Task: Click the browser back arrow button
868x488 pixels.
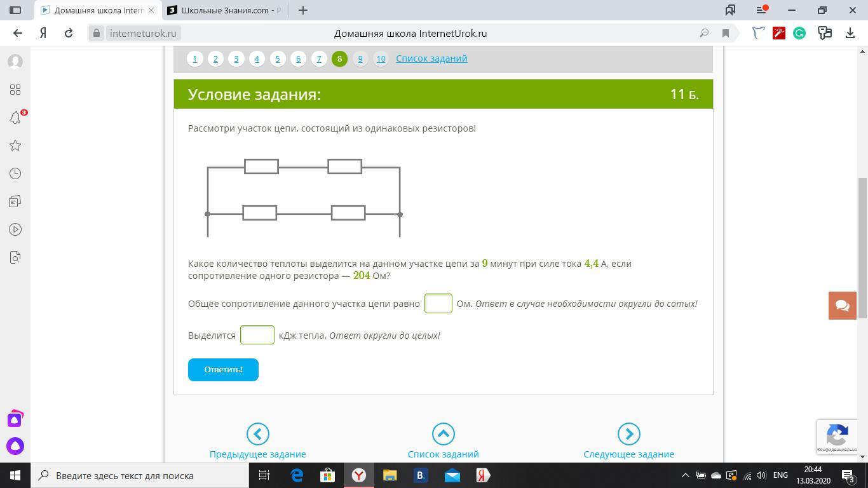Action: 18,33
